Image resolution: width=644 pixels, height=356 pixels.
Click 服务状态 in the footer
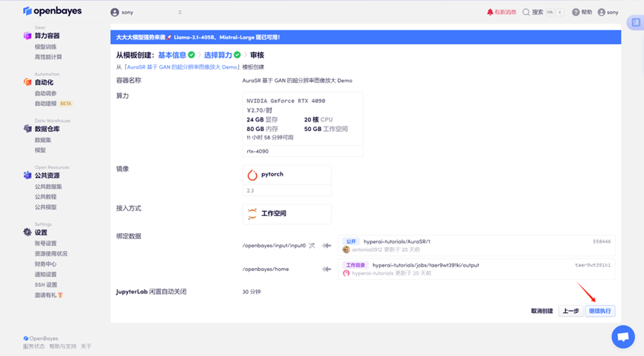[x=34, y=346]
